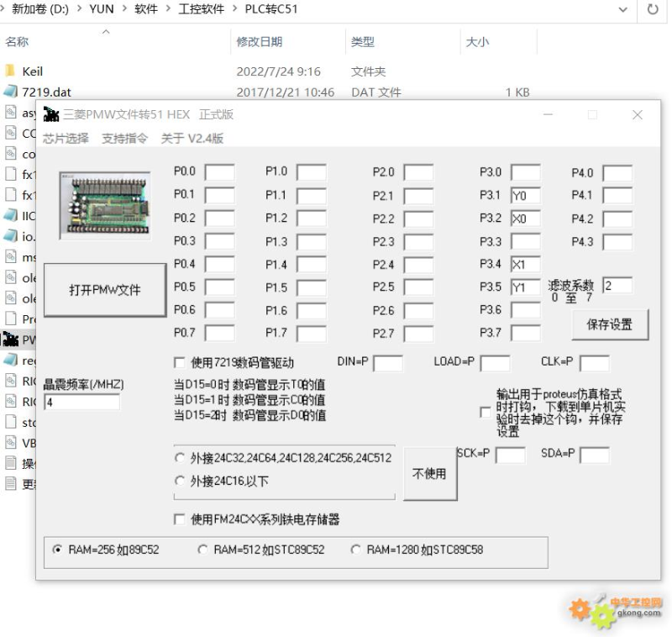Click the 滤波系数 value field
Viewport: 672px width, 637px height.
pyautogui.click(x=617, y=286)
